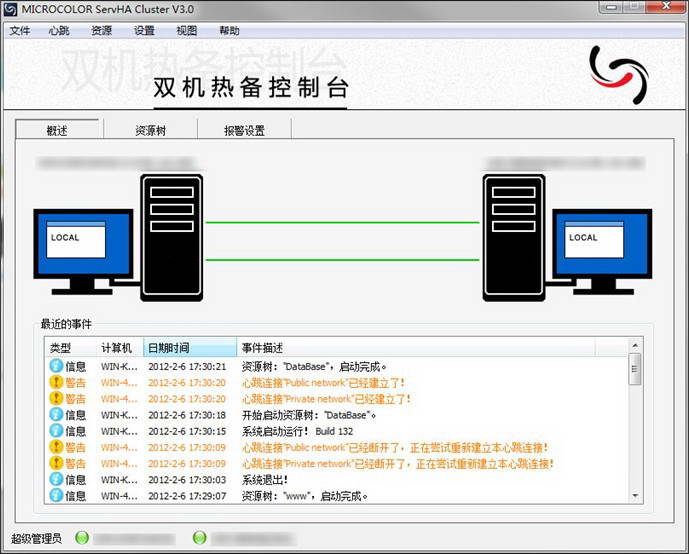Click the left LOCAL monitor icon

(83, 252)
